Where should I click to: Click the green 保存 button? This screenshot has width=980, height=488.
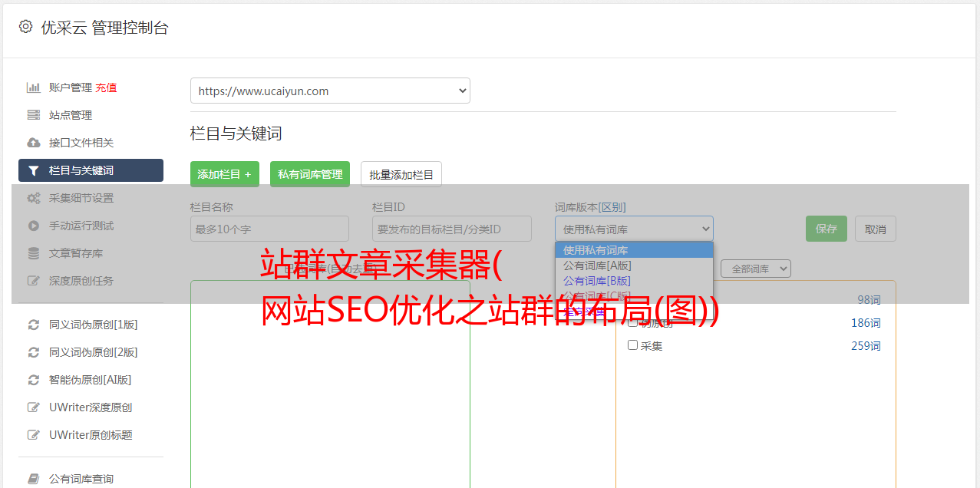coord(827,229)
